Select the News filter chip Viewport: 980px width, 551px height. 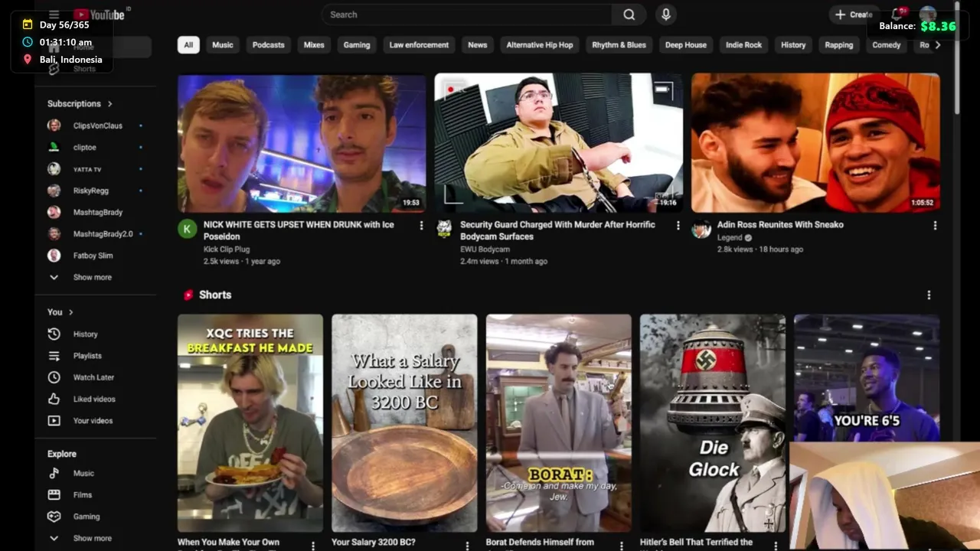pyautogui.click(x=478, y=45)
